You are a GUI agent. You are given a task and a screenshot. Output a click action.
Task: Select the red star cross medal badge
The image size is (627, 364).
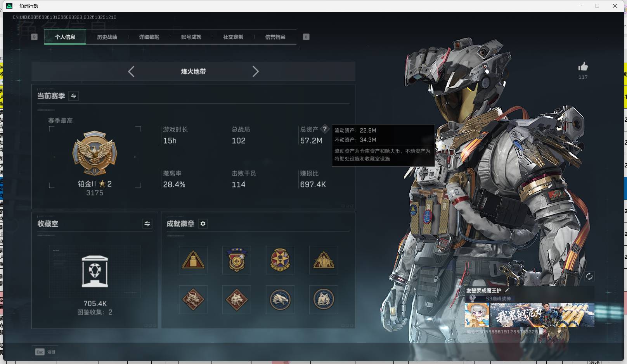click(280, 260)
